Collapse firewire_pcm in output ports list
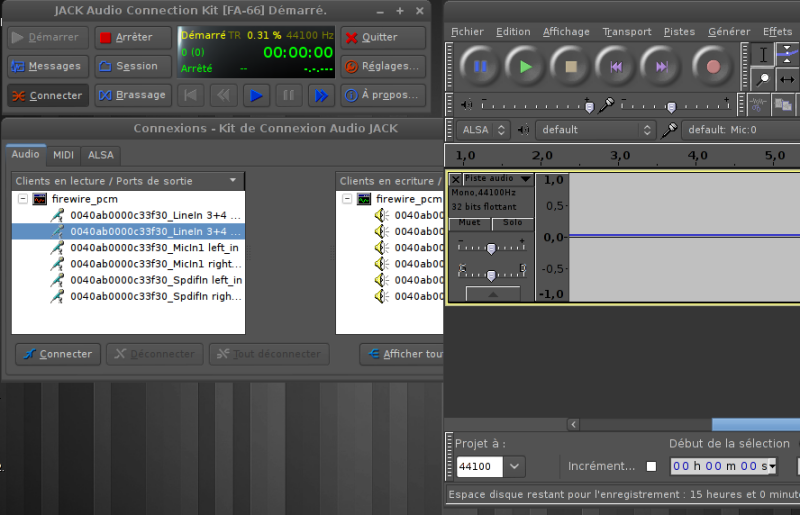The image size is (800, 515). tap(22, 199)
